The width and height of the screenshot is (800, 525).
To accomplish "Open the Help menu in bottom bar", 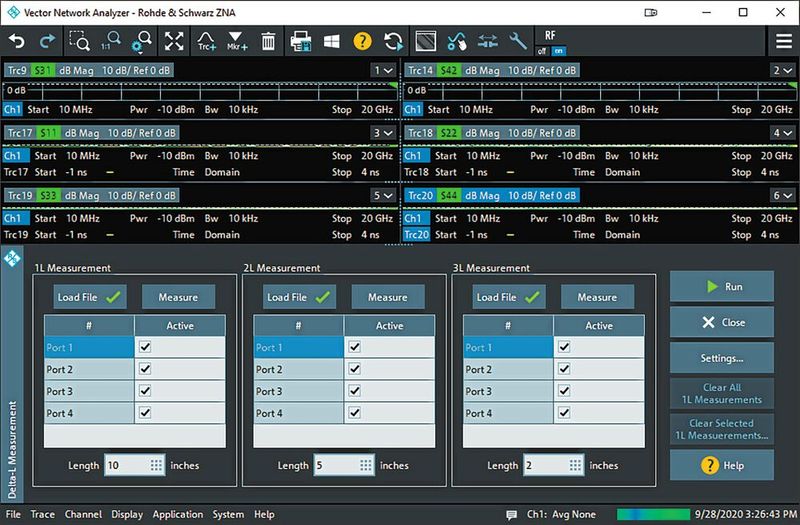I will [264, 514].
